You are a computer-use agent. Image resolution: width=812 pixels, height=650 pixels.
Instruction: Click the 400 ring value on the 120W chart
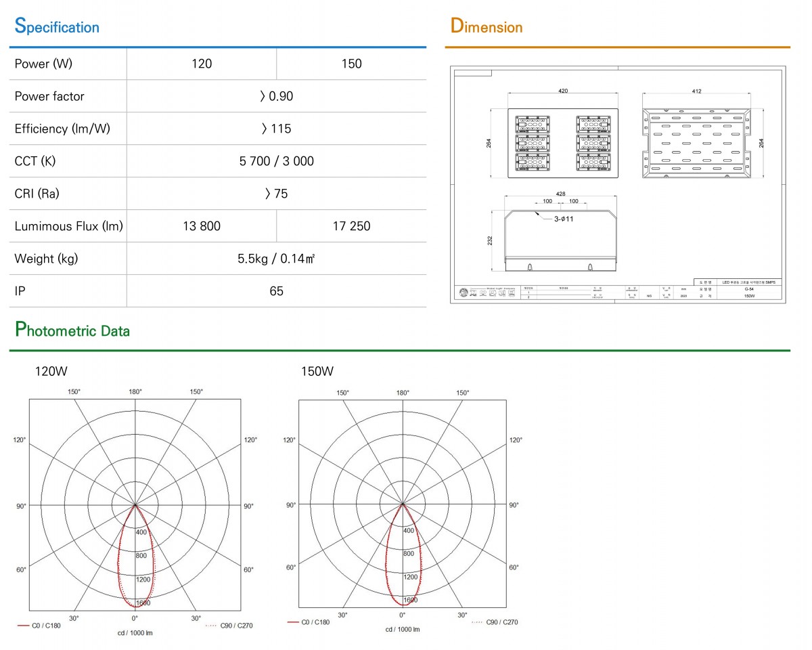pyautogui.click(x=141, y=532)
